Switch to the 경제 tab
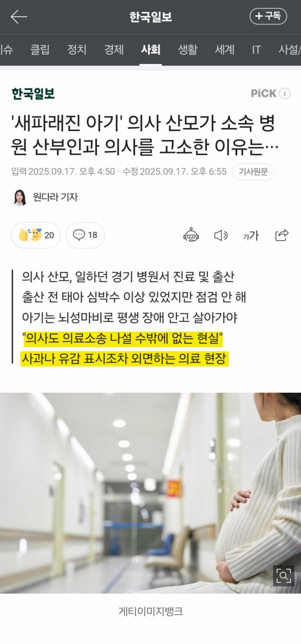The height and width of the screenshot is (644, 301). [114, 49]
